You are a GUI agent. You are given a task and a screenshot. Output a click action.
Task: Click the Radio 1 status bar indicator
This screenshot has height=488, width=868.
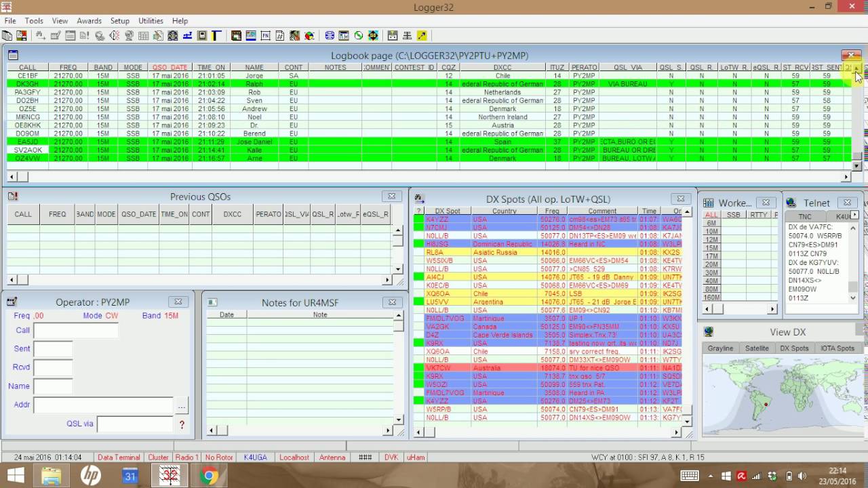click(x=187, y=457)
